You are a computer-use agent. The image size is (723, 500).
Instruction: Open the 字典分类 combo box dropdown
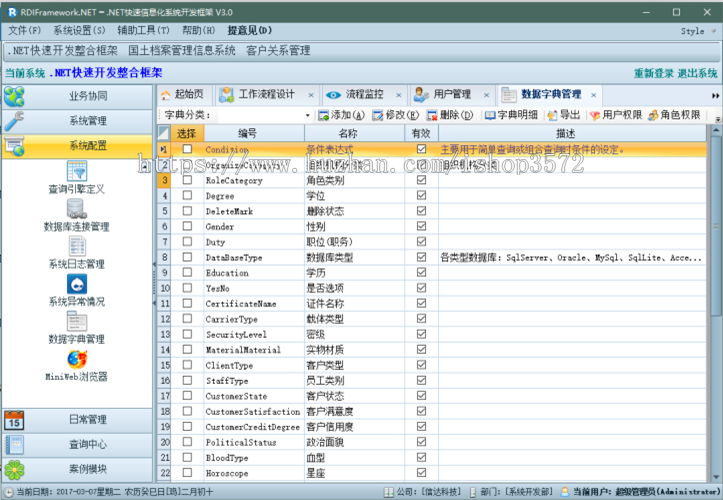click(308, 115)
